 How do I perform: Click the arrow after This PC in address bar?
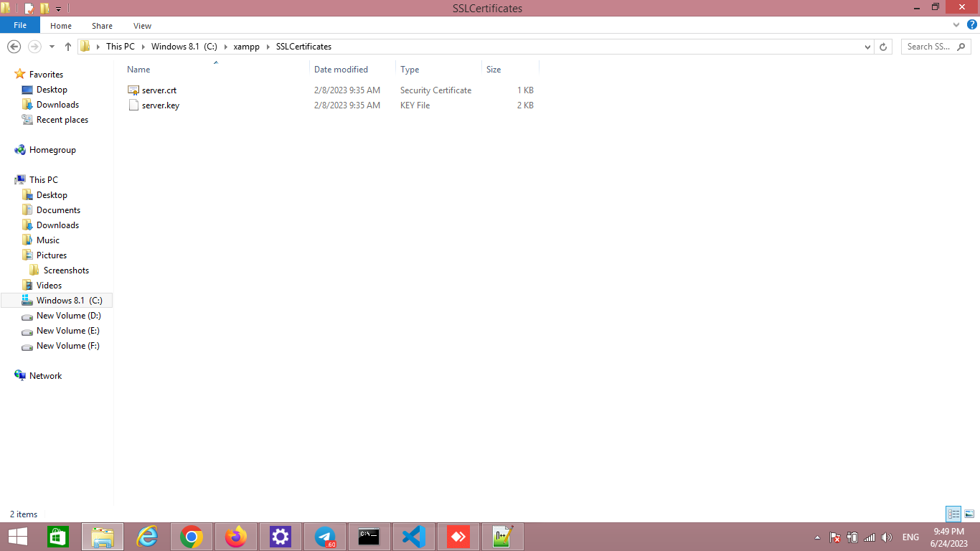143,47
